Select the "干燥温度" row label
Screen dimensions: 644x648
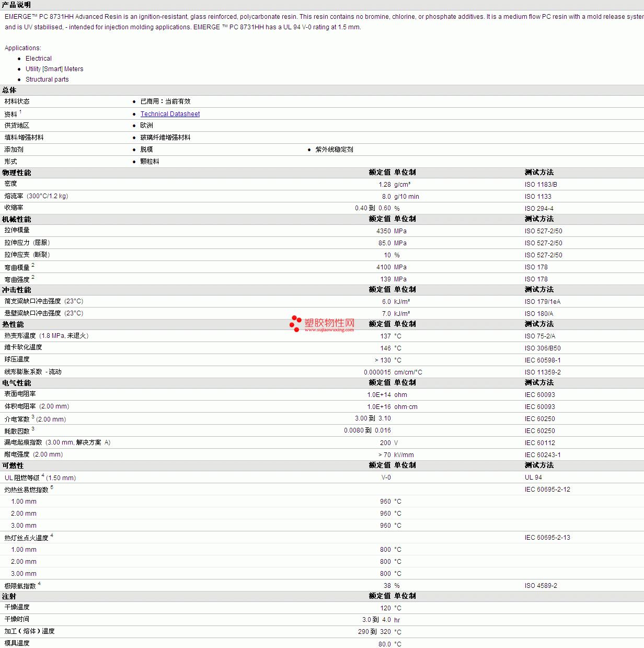[17, 607]
